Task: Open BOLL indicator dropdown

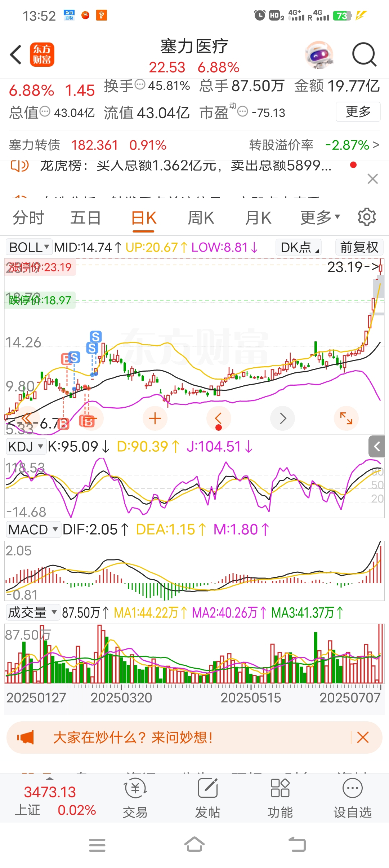Action: pos(29,247)
